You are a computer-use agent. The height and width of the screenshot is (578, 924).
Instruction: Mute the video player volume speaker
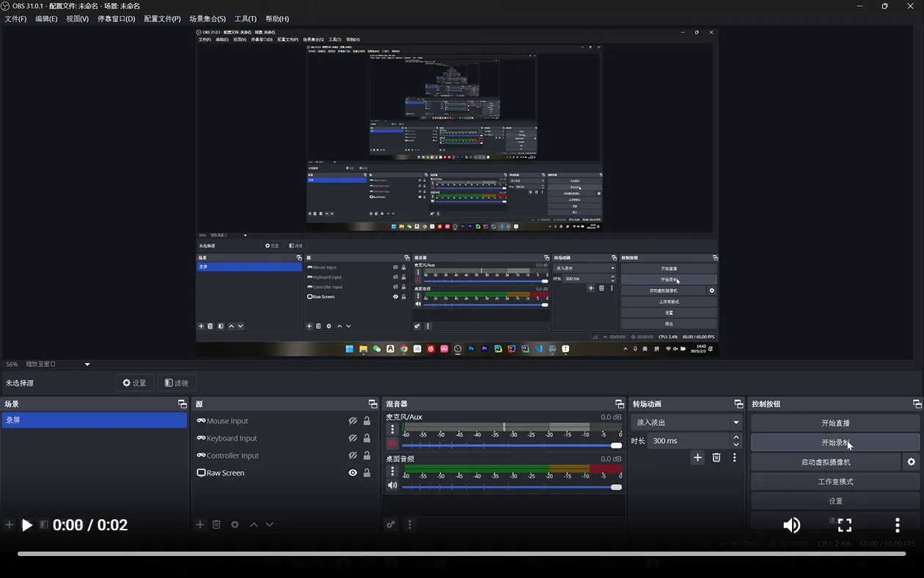(791, 525)
